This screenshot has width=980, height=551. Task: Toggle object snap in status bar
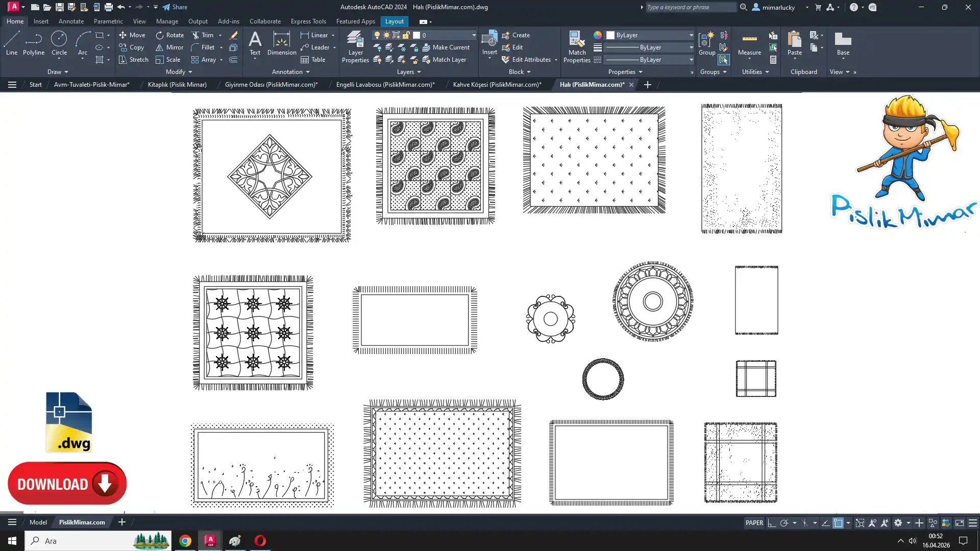click(x=838, y=523)
